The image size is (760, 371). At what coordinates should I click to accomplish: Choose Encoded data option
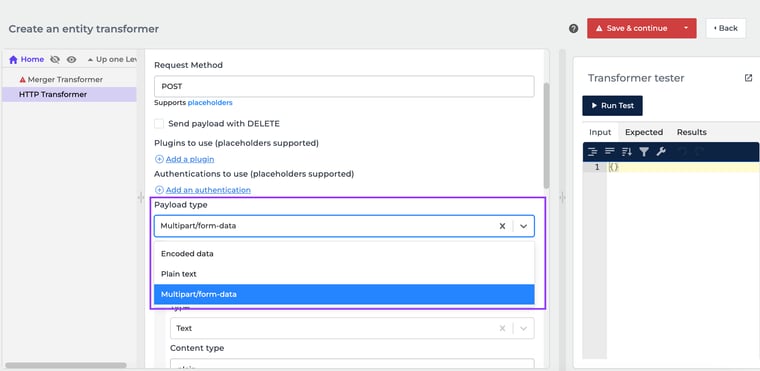[344, 254]
